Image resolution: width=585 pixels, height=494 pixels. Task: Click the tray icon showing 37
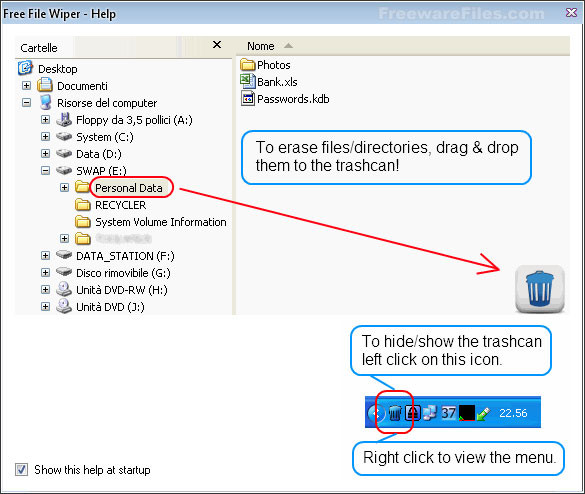pyautogui.click(x=448, y=413)
